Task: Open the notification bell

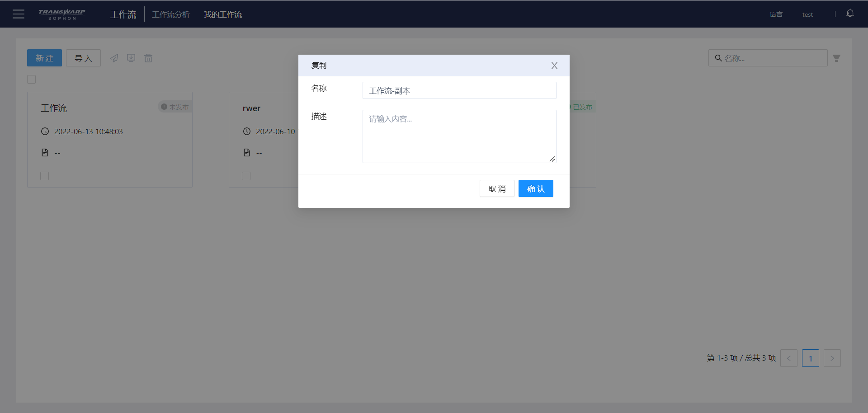Action: (850, 14)
